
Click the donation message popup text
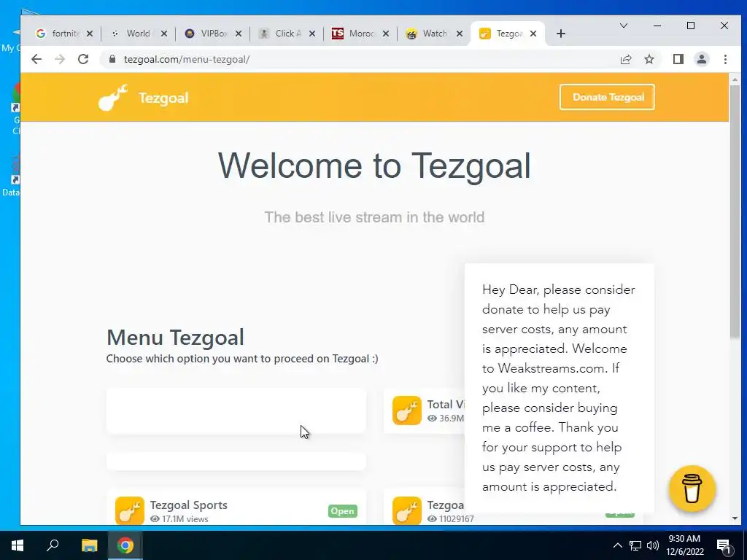[x=558, y=388]
